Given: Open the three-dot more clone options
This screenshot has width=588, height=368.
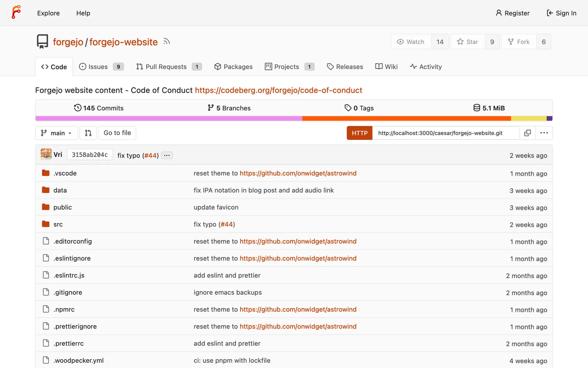Looking at the screenshot, I should coord(544,133).
